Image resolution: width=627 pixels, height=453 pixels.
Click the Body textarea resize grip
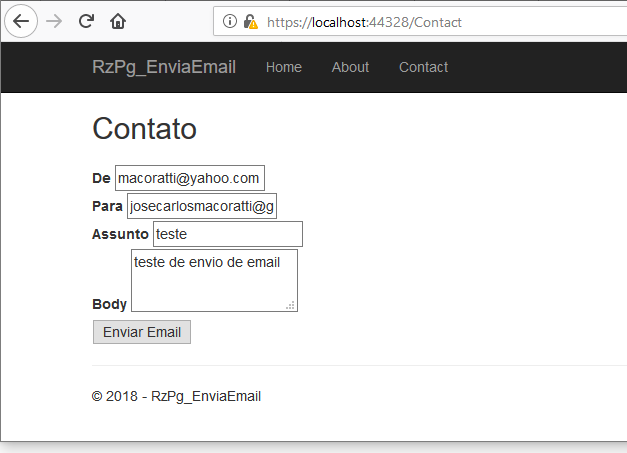point(291,305)
